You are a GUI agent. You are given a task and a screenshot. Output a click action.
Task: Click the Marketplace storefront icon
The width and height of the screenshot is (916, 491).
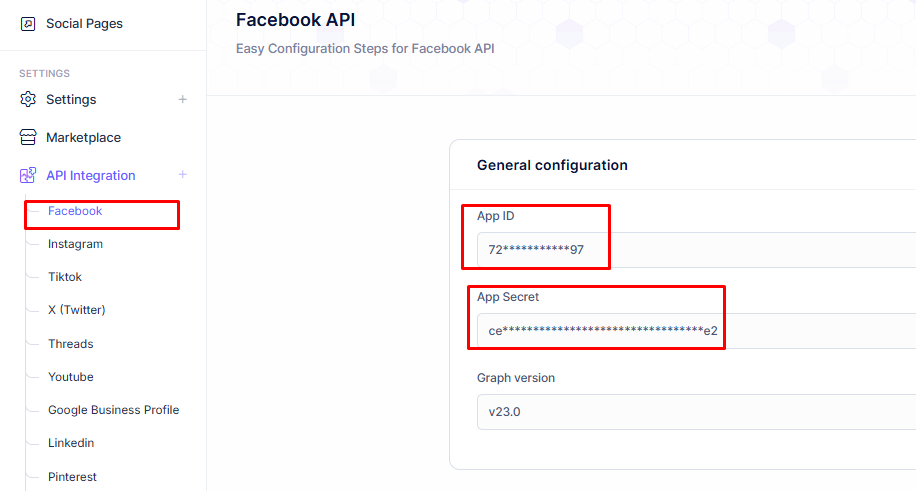(27, 137)
